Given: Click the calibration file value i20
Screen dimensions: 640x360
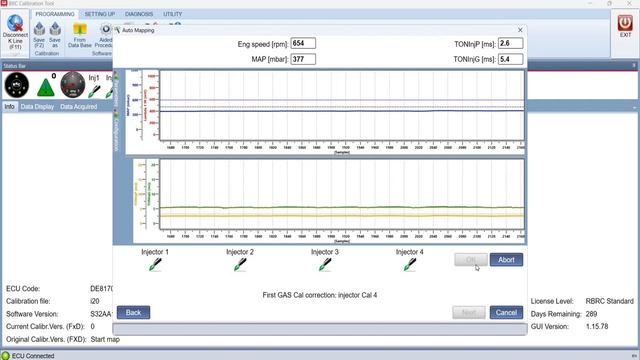Looking at the screenshot, I should click(95, 301).
